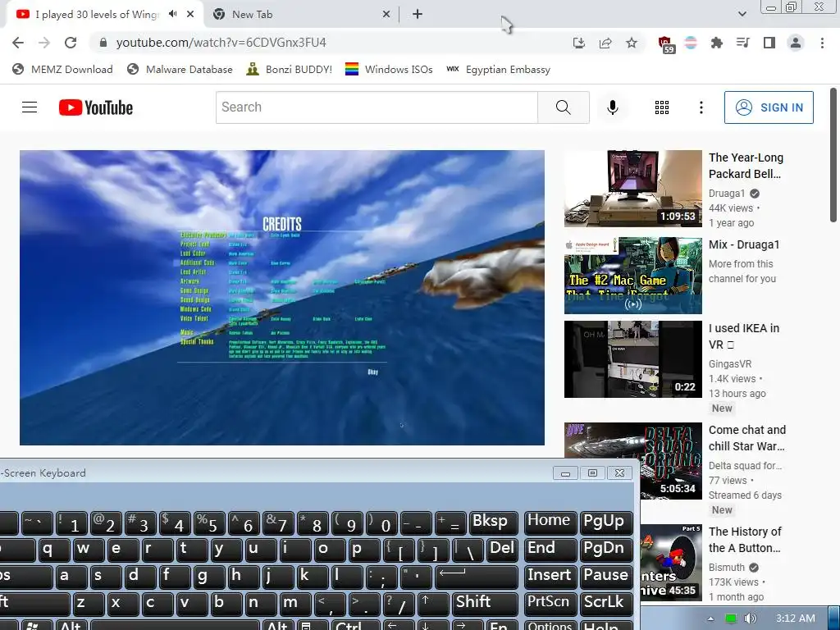This screenshot has width=840, height=630.
Task: Close the YouTube video tab
Action: pos(190,15)
